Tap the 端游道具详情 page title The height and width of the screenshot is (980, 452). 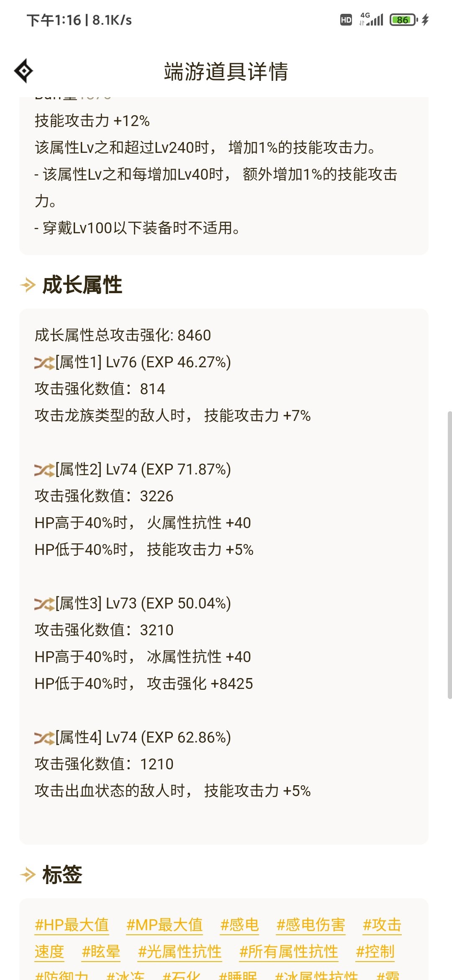click(226, 72)
